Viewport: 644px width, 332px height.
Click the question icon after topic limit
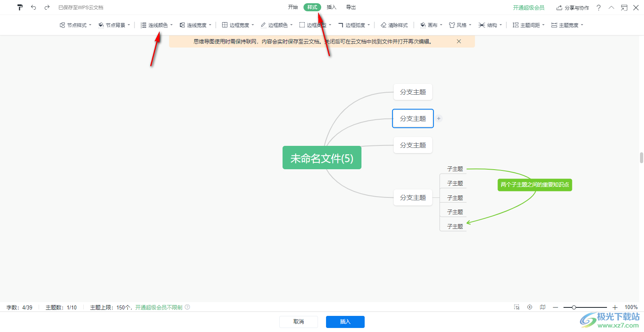pyautogui.click(x=188, y=307)
